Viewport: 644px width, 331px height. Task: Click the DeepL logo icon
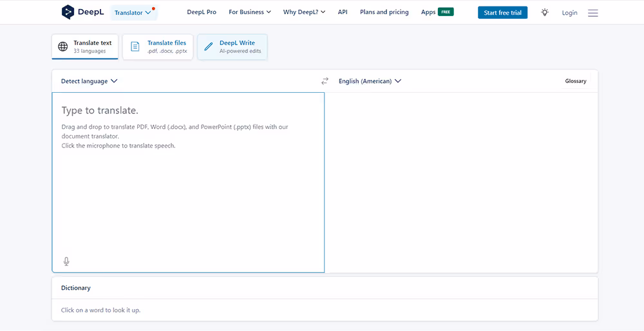coord(68,12)
